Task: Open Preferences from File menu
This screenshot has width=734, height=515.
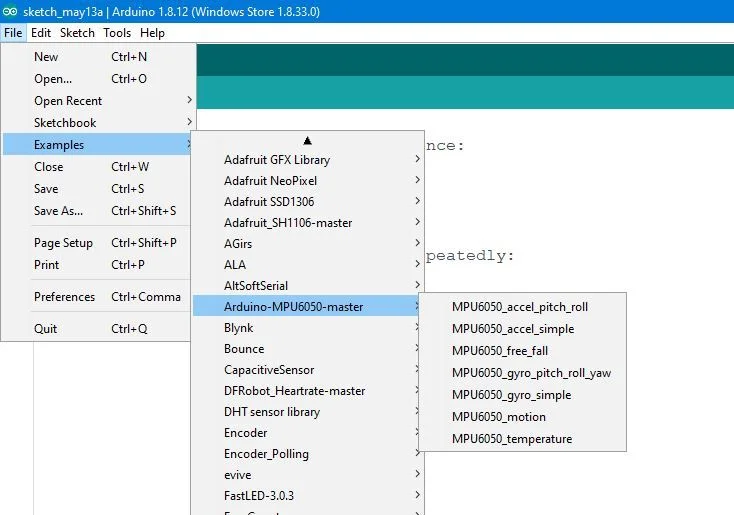Action: 98,296
